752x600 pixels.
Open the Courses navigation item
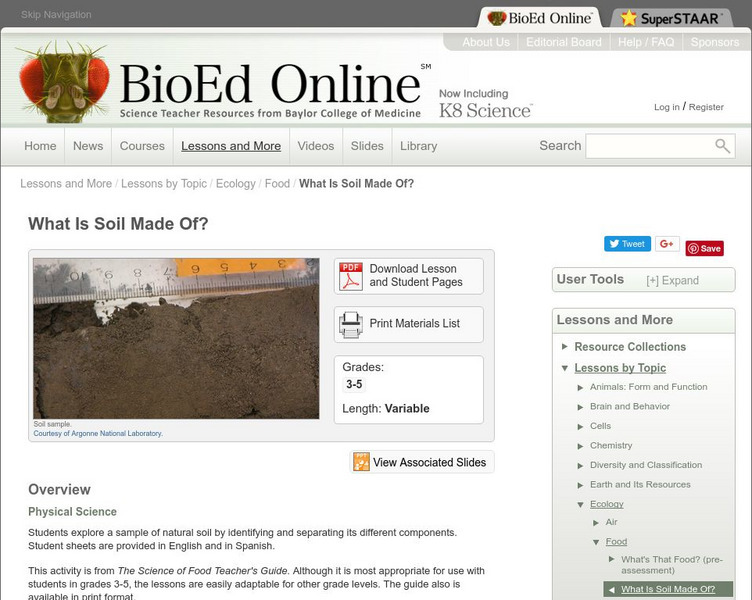click(142, 146)
